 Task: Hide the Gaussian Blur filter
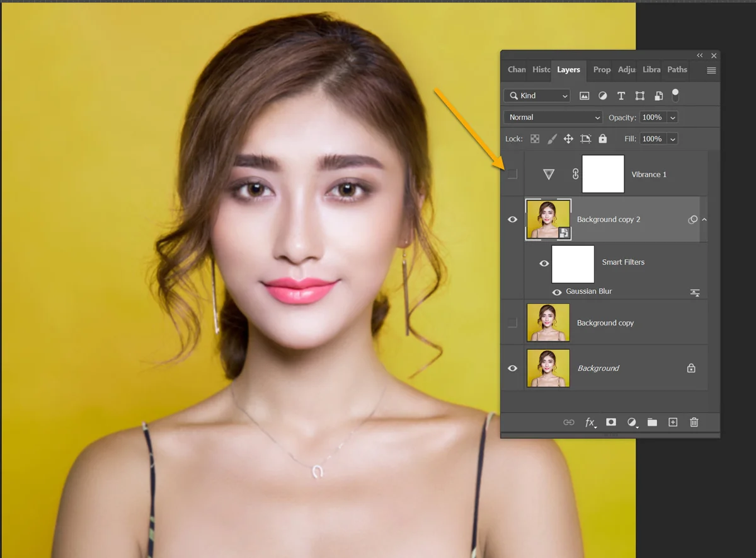coord(557,293)
